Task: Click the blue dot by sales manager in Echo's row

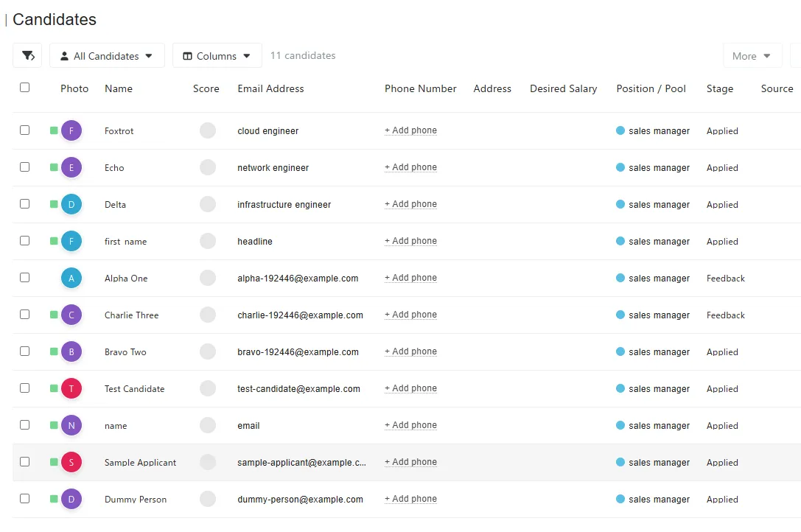Action: point(620,167)
